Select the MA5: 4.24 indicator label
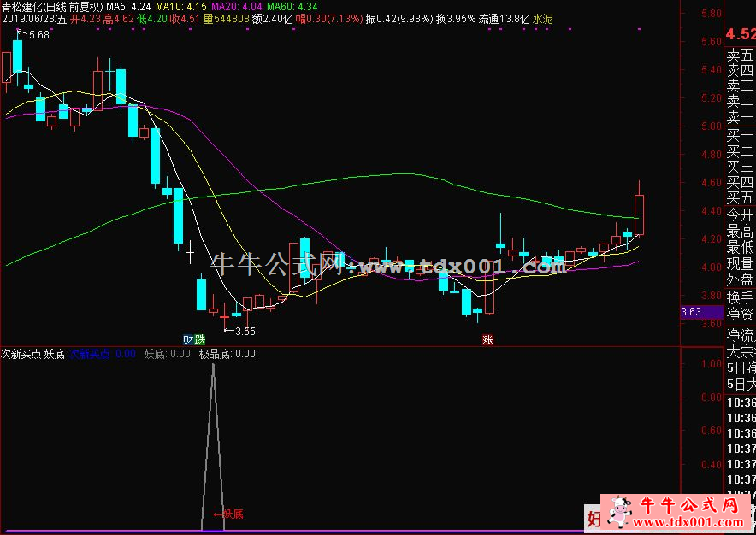Screen dimensions: 756x535 tap(128, 7)
